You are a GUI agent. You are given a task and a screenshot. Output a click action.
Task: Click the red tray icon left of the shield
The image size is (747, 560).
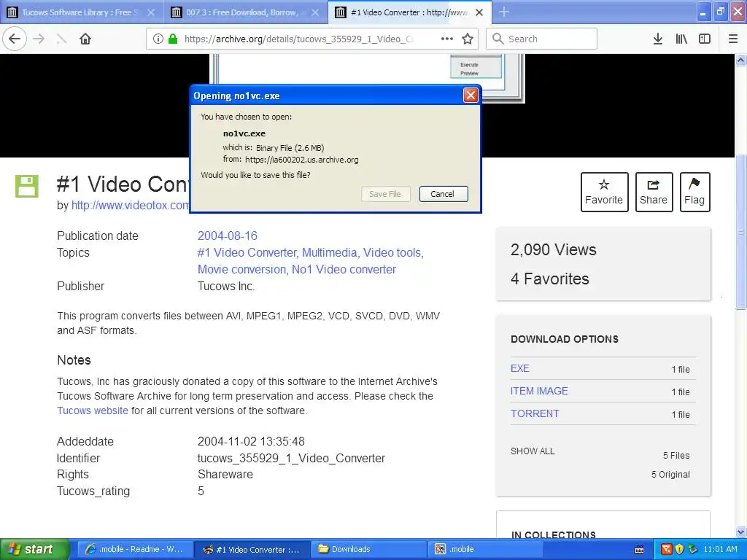point(667,550)
